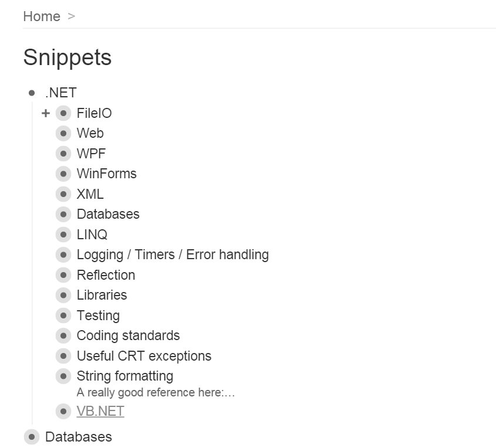The height and width of the screenshot is (448, 496).
Task: Click bottom Databases item's bullet icon
Action: [31, 437]
